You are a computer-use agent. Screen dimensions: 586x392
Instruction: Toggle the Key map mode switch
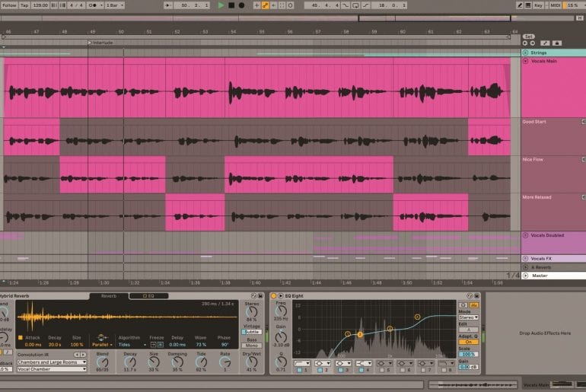539,5
